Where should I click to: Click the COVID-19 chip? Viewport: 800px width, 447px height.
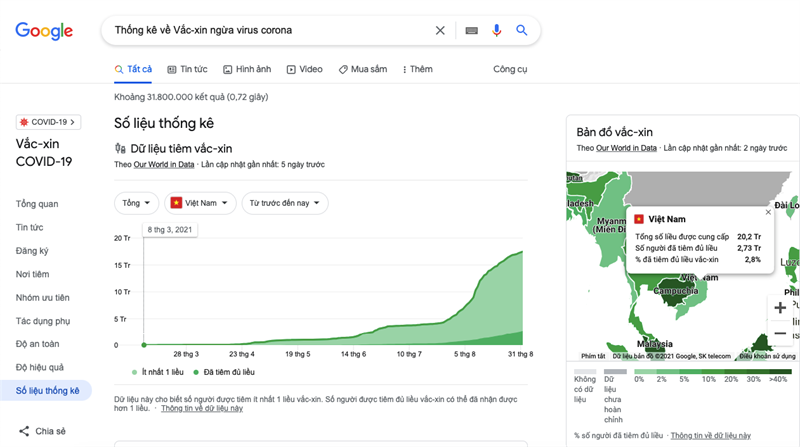click(x=48, y=122)
